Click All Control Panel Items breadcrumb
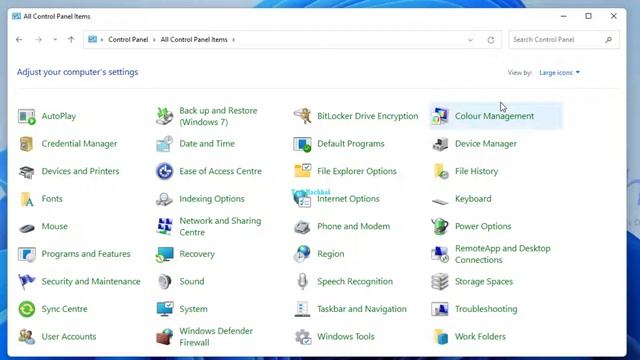Screen dimensions: 640x360 (194, 40)
